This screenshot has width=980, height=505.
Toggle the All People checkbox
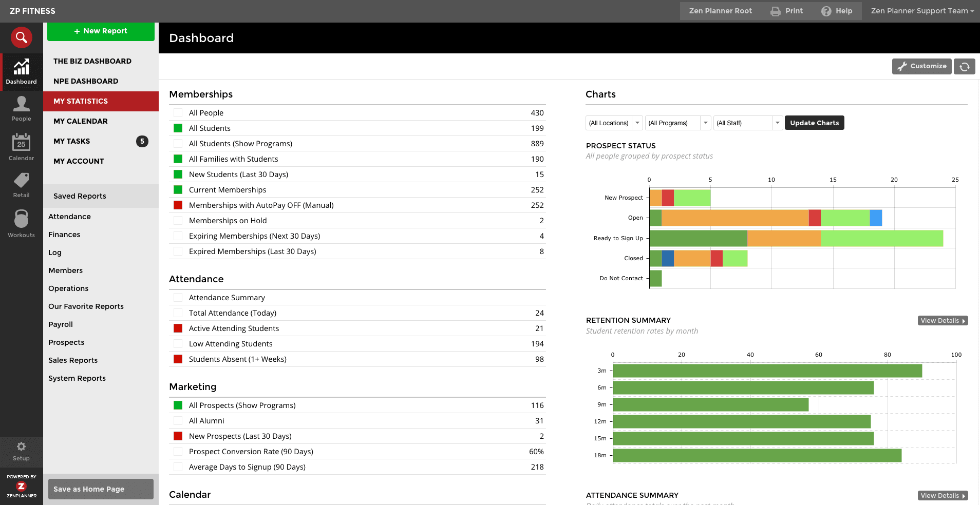point(178,113)
